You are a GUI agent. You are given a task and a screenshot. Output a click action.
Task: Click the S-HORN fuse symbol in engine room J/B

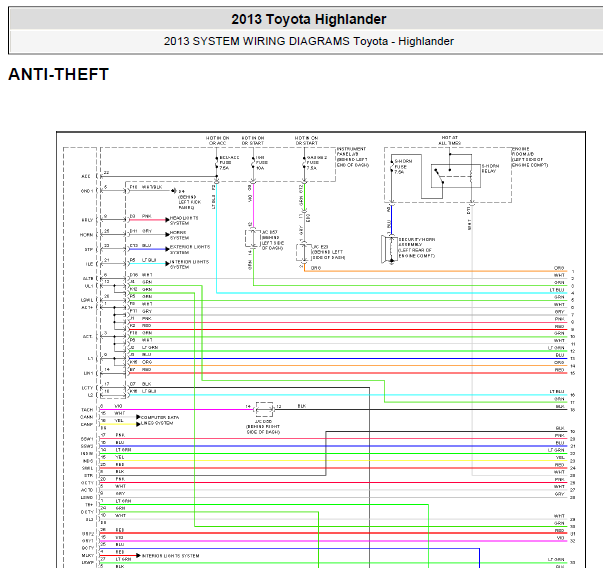[x=391, y=166]
